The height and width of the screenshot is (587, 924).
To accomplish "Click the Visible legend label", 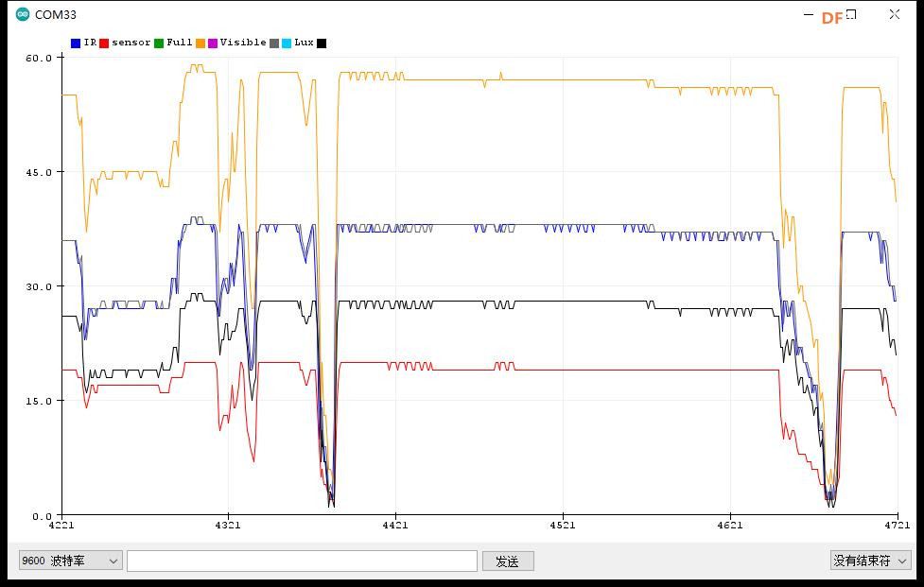I will pyautogui.click(x=243, y=43).
